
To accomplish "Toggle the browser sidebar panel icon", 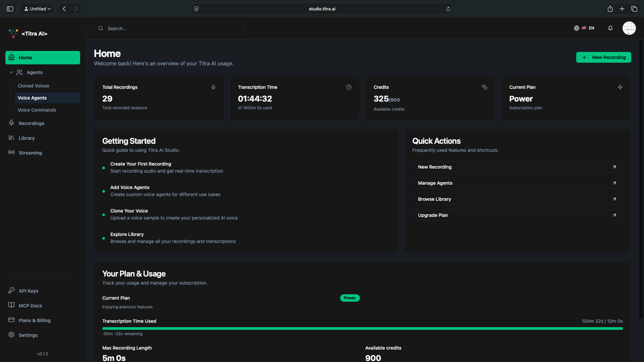I will click(10, 9).
